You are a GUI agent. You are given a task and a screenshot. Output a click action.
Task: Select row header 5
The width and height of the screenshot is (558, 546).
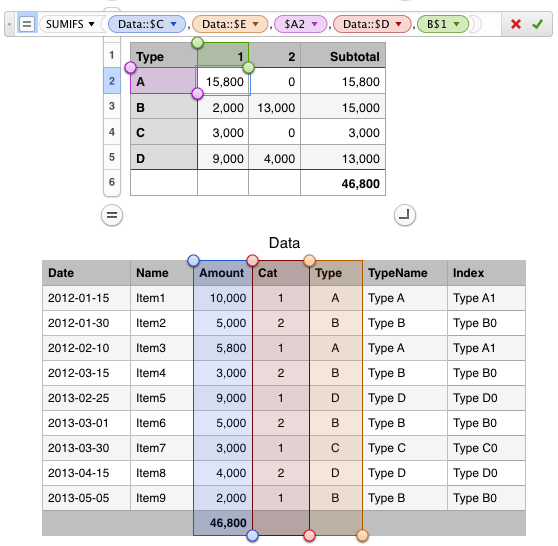pyautogui.click(x=112, y=157)
